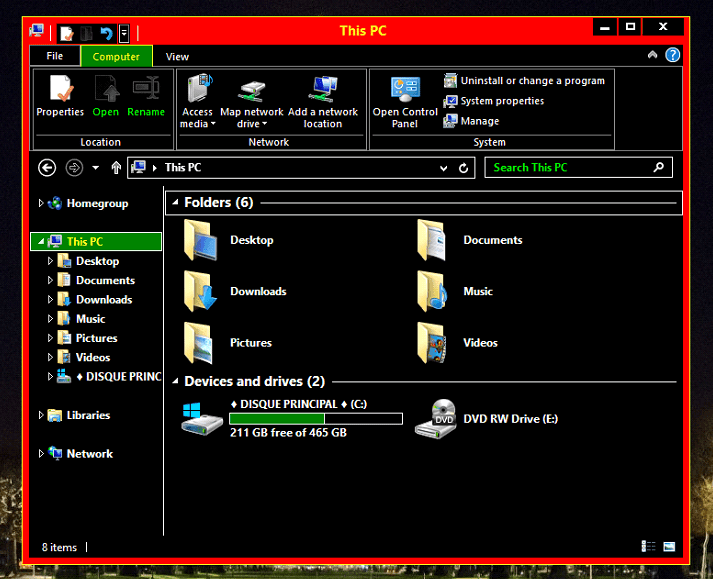Collapse the ribbon with the chevron

tap(653, 56)
